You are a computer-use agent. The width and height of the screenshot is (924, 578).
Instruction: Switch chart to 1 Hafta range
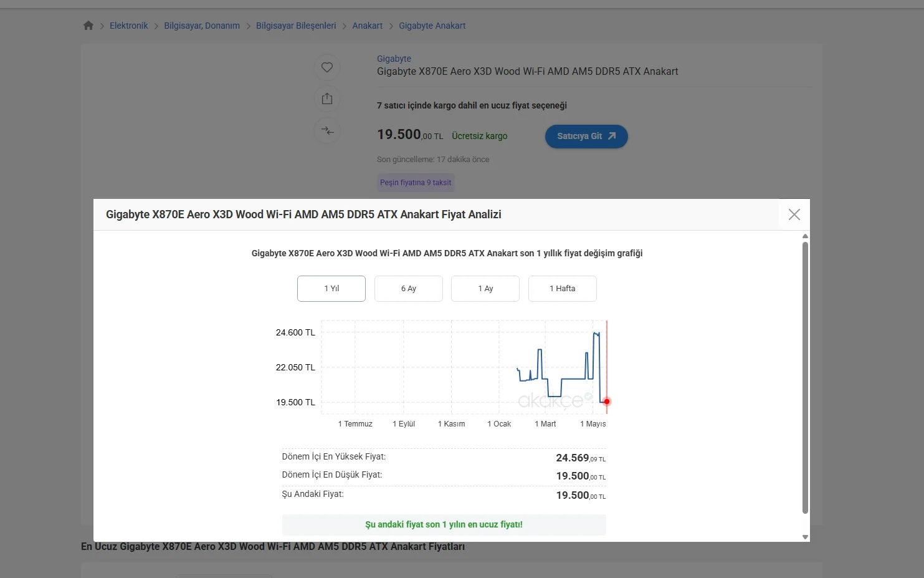563,289
